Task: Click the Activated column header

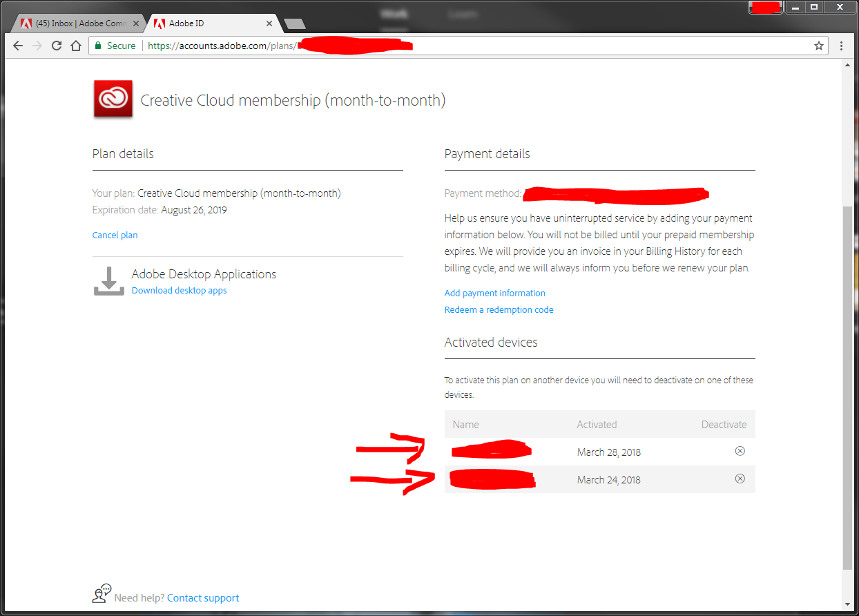Action: (597, 425)
